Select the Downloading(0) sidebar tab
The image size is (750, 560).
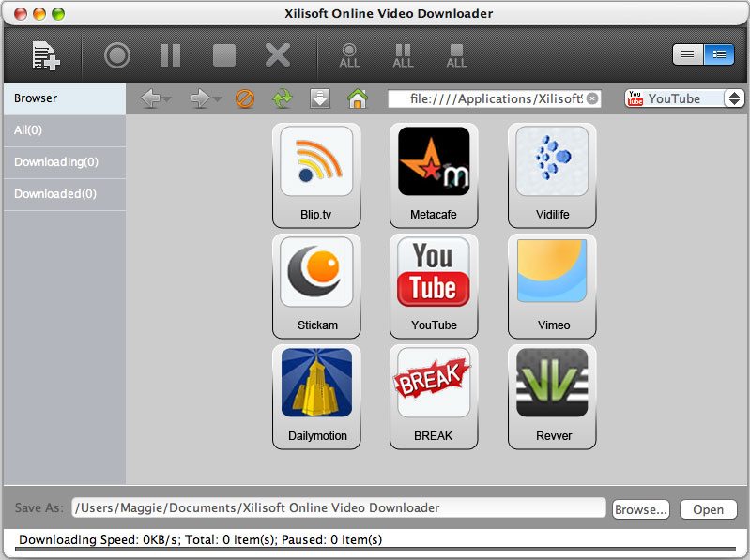click(x=56, y=162)
